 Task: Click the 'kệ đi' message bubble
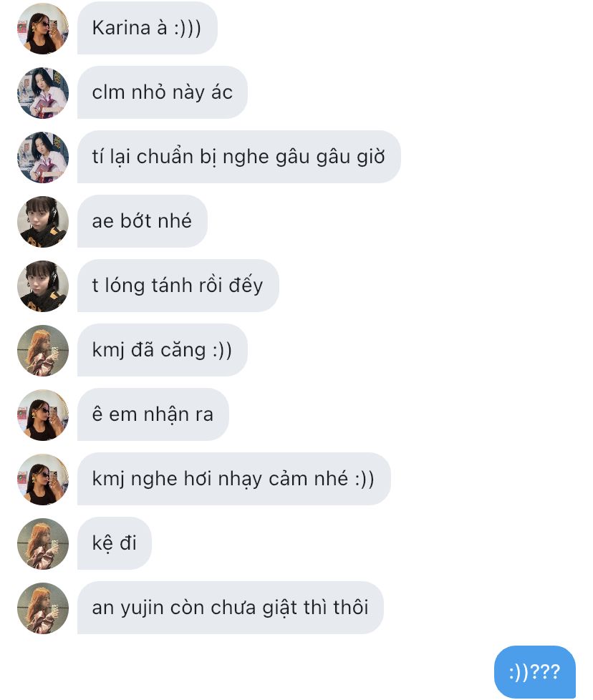point(115,543)
